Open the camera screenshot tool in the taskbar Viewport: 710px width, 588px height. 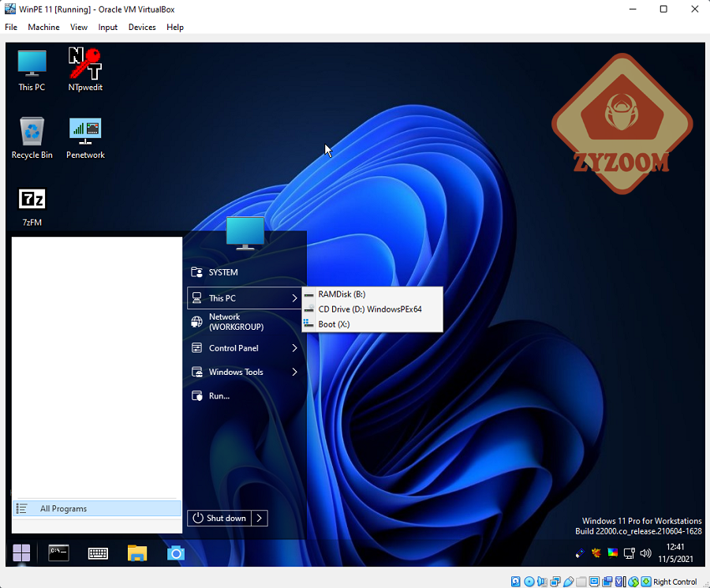click(x=176, y=553)
